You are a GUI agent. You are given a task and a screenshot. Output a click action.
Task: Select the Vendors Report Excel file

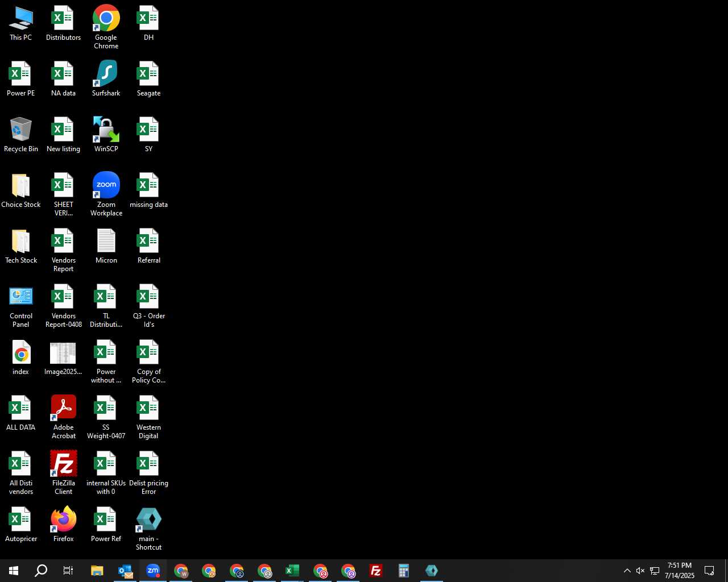tap(63, 250)
